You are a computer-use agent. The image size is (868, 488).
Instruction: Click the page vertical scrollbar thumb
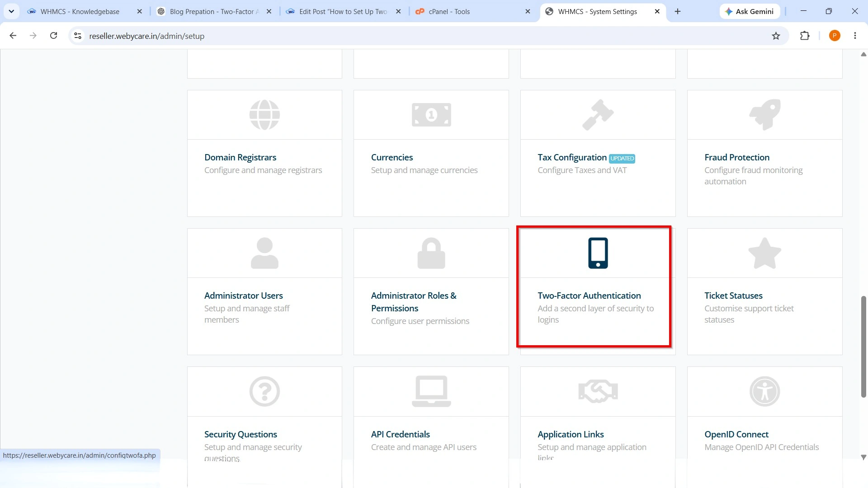pos(863,347)
